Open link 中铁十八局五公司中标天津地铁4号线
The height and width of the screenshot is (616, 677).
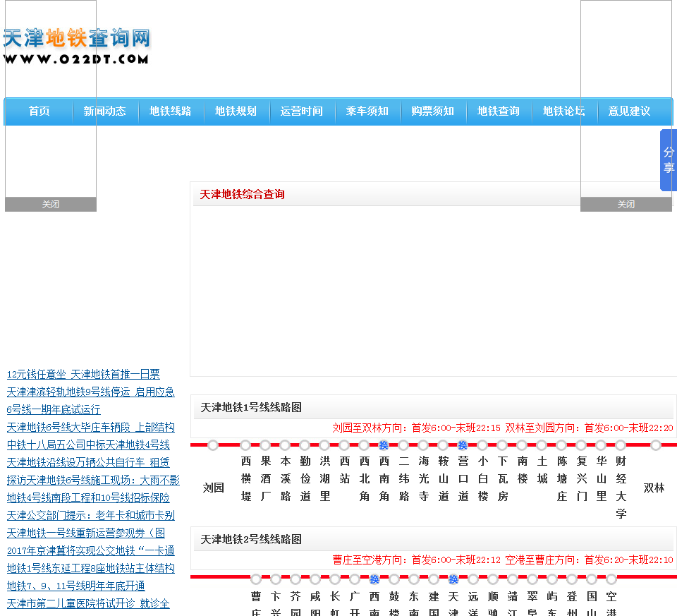click(88, 445)
